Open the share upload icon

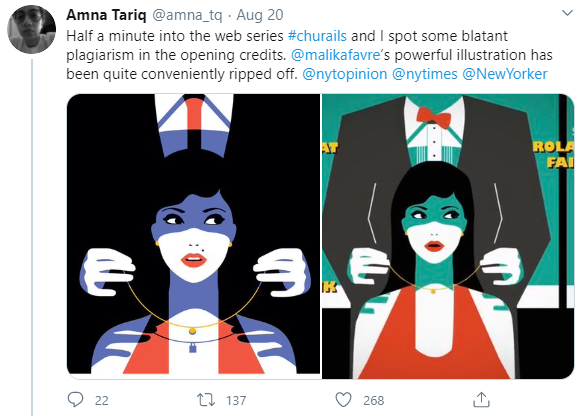[482, 399]
